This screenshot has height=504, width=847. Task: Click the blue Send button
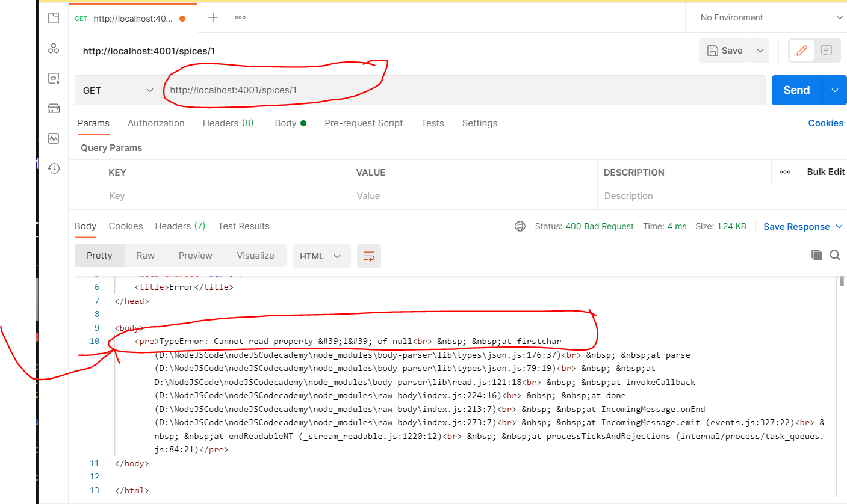click(x=796, y=90)
